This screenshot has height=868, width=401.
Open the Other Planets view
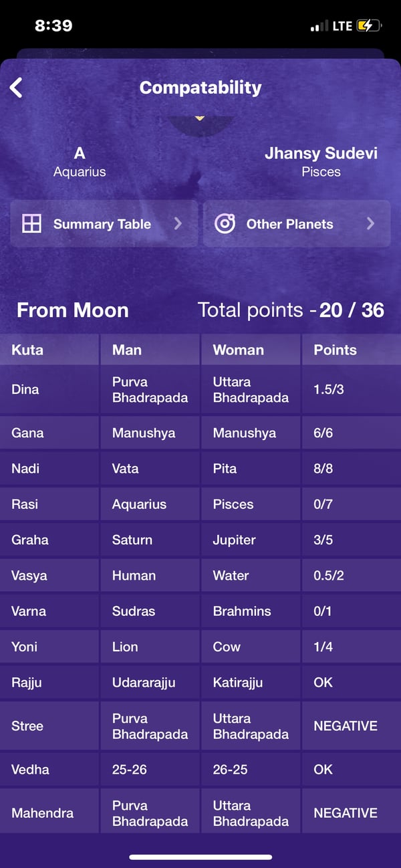[289, 224]
